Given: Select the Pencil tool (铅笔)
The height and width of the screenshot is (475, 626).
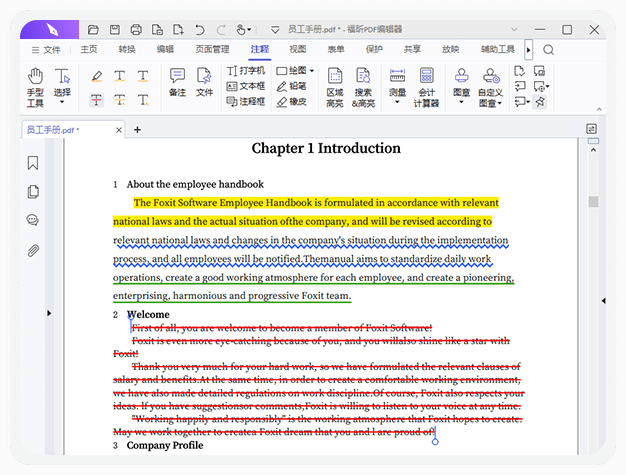Looking at the screenshot, I should click(292, 86).
